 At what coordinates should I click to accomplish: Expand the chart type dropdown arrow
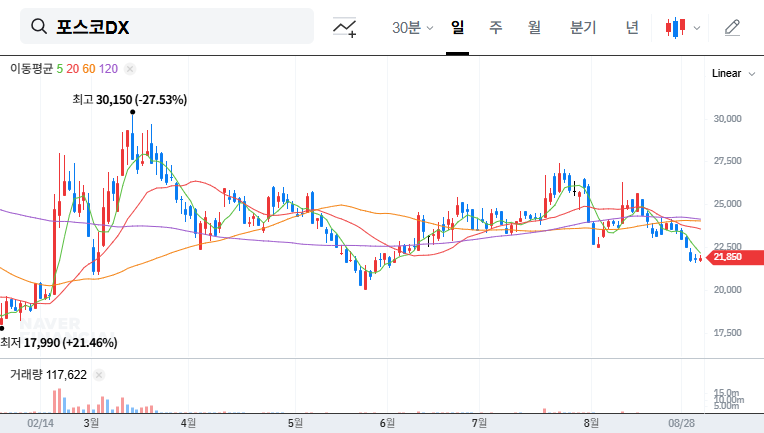pos(697,28)
